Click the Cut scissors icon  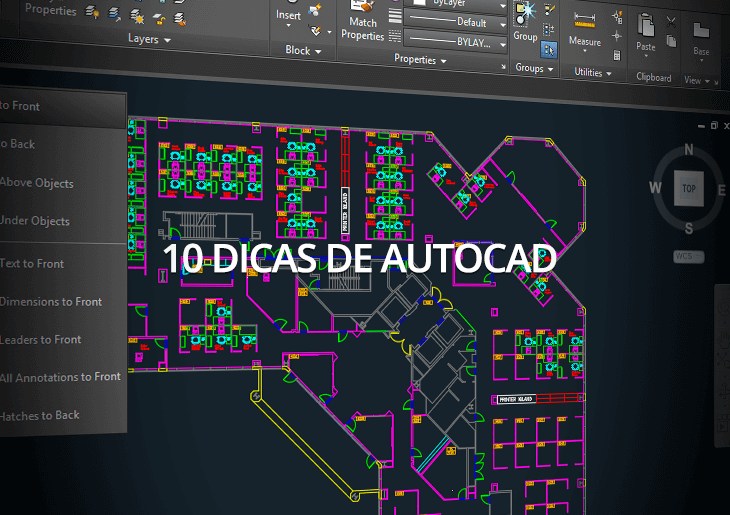point(671,21)
